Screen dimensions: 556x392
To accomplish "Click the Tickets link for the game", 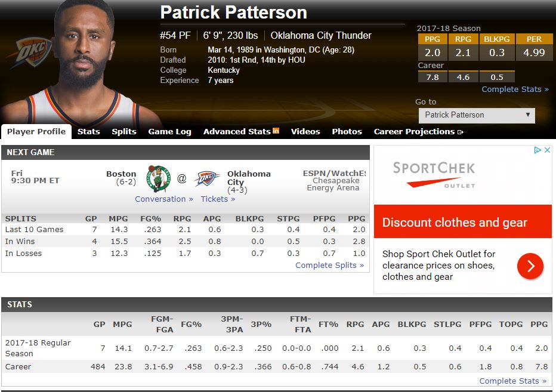I will (218, 199).
